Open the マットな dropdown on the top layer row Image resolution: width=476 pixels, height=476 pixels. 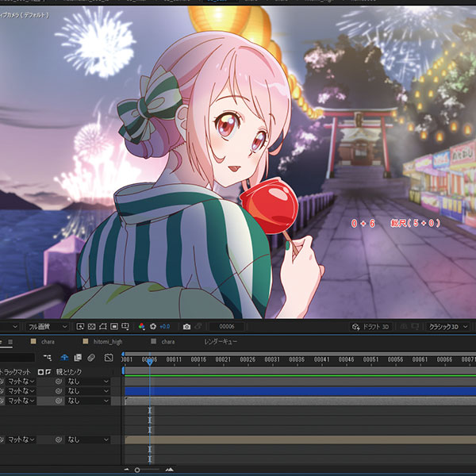[x=21, y=382]
